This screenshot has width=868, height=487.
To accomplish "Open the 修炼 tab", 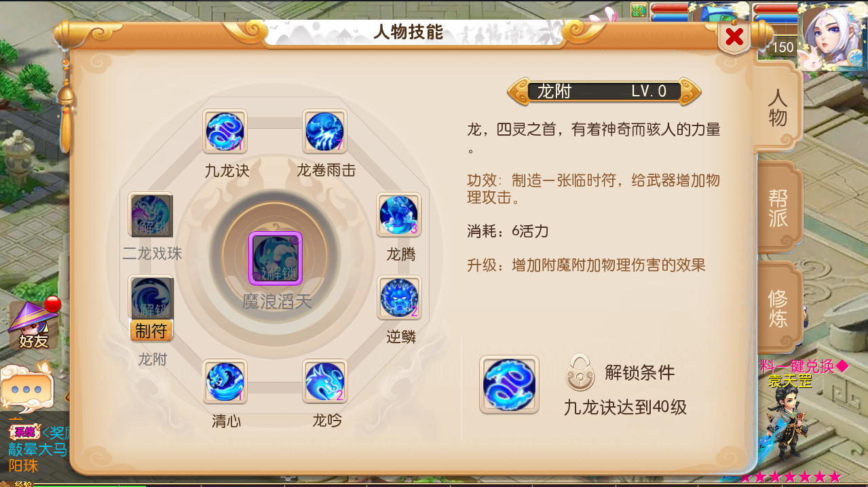I will tap(778, 308).
